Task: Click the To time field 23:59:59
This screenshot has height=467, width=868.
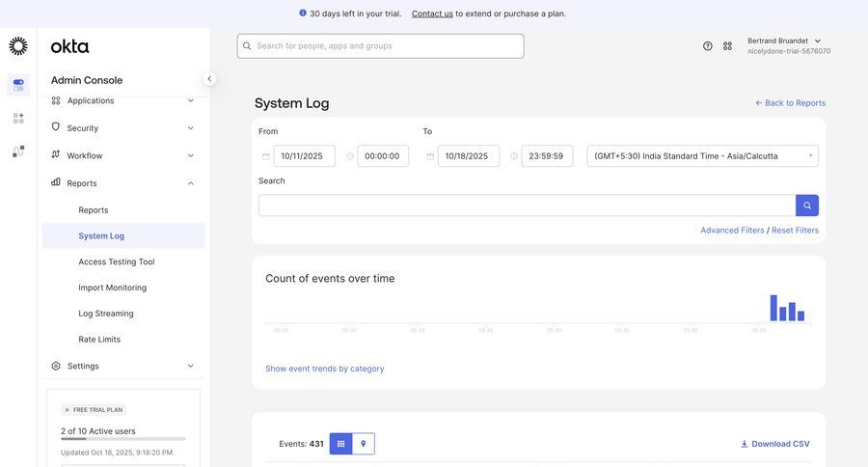Action: click(x=547, y=156)
